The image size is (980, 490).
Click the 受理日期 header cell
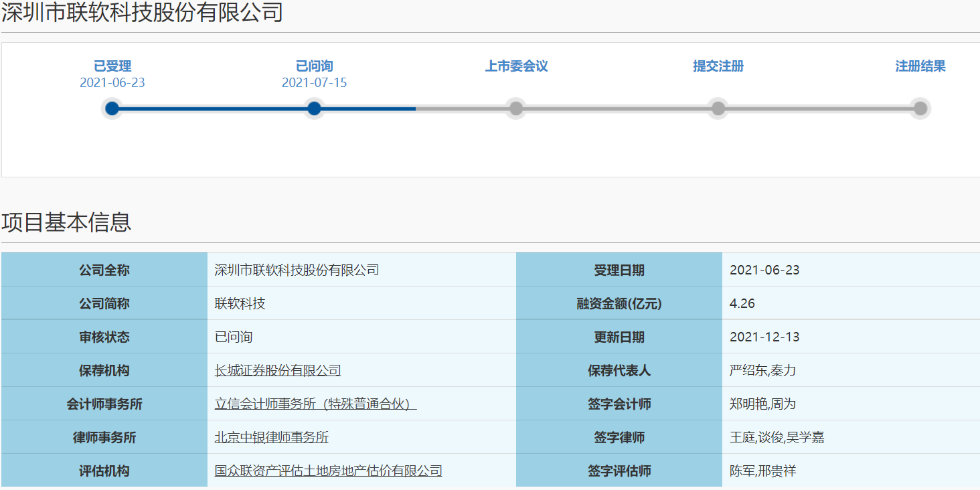(x=619, y=270)
